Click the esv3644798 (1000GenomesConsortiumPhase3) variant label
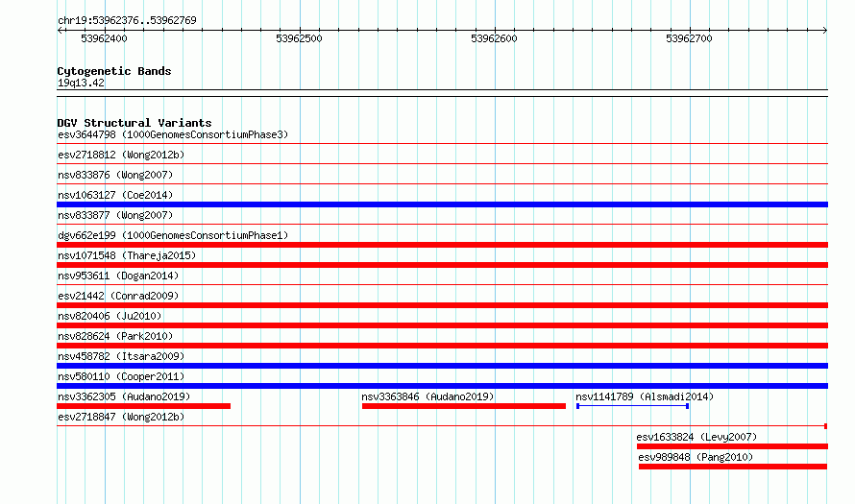Screen dimensions: 855x504 (x=173, y=134)
